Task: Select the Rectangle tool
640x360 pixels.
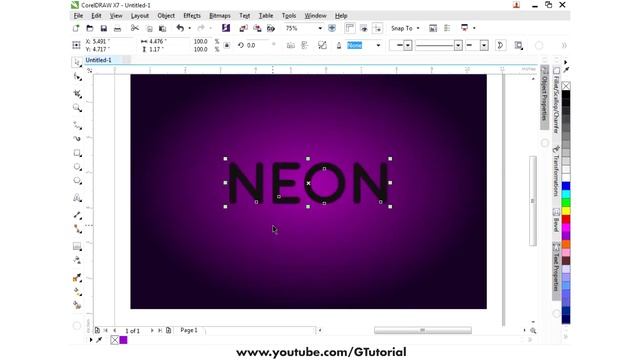Action: [77, 153]
